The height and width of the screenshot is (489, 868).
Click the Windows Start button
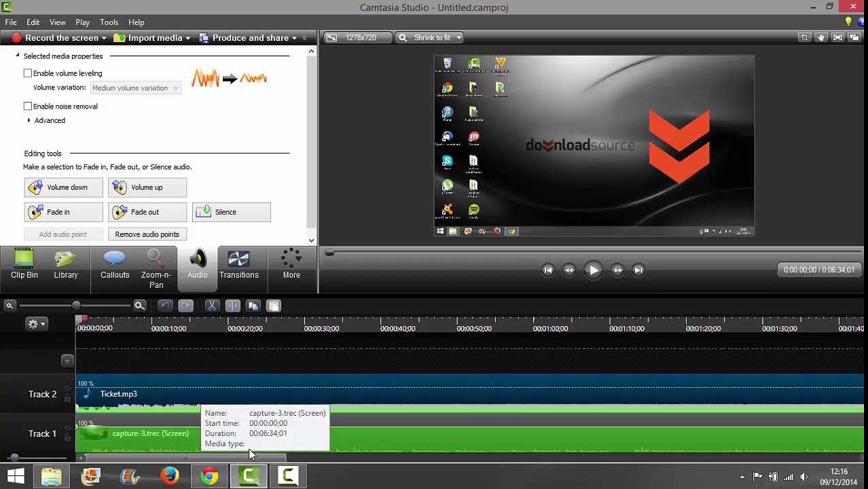point(15,476)
